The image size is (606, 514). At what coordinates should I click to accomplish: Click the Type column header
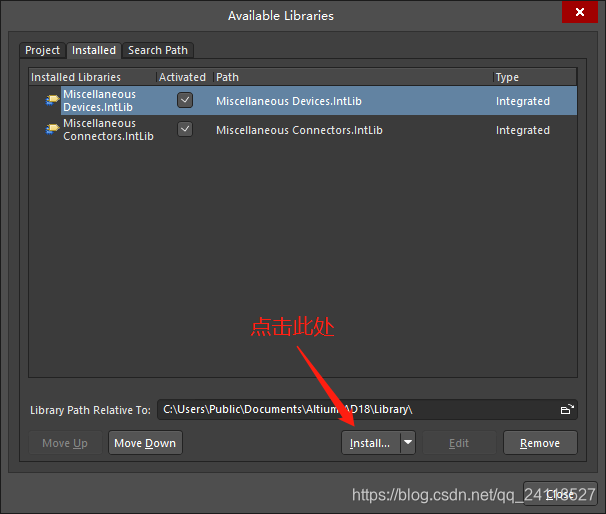tap(535, 77)
